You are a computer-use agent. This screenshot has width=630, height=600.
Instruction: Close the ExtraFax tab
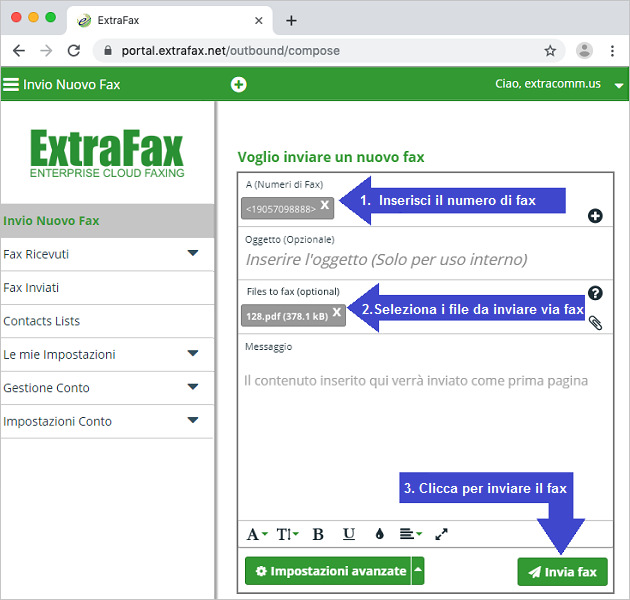coord(258,20)
